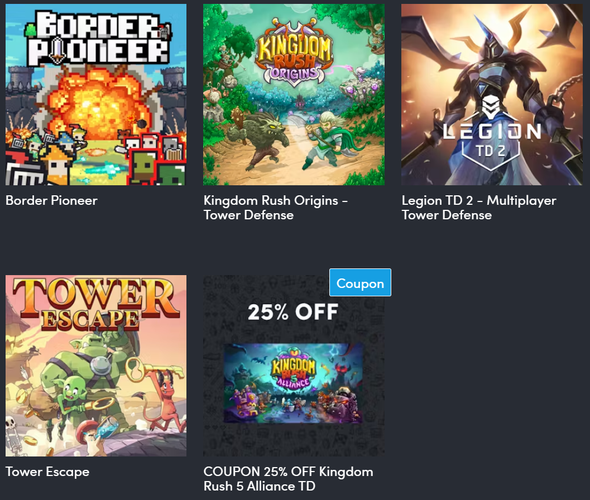Click the Legion TD 2 hexagon emblem logo

point(491,133)
